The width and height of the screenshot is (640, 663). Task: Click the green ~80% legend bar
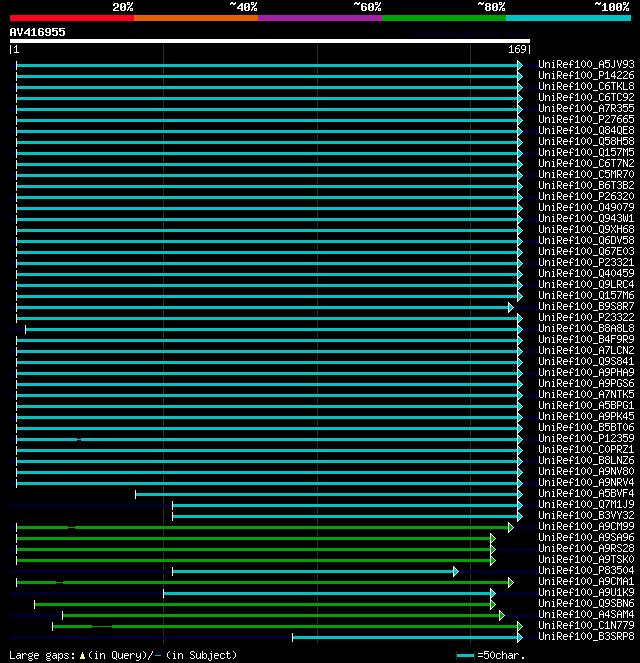click(444, 18)
